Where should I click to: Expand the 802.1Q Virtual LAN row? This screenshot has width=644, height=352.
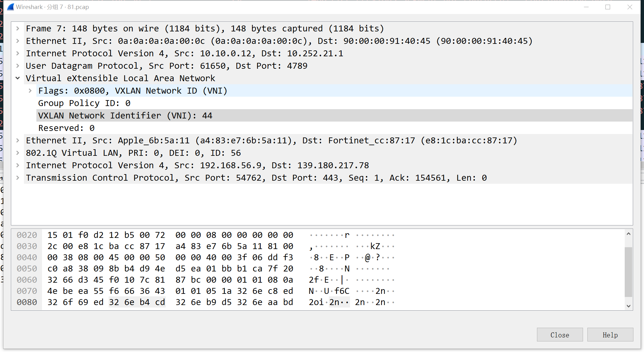(18, 153)
